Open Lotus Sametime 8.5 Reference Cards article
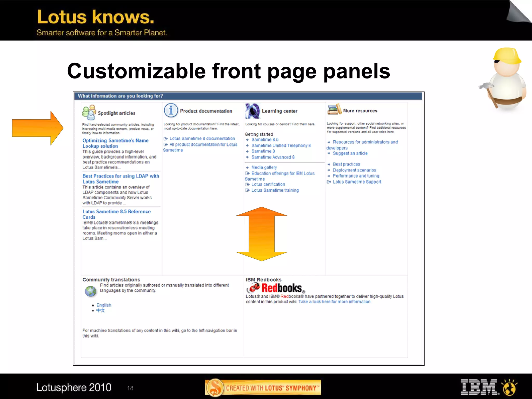Screen dimensions: 532x399 pos(116,214)
